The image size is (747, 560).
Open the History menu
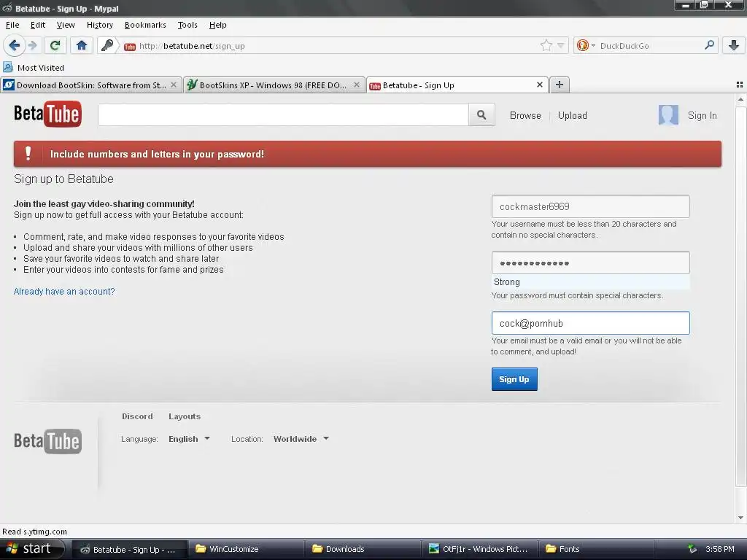pos(99,26)
